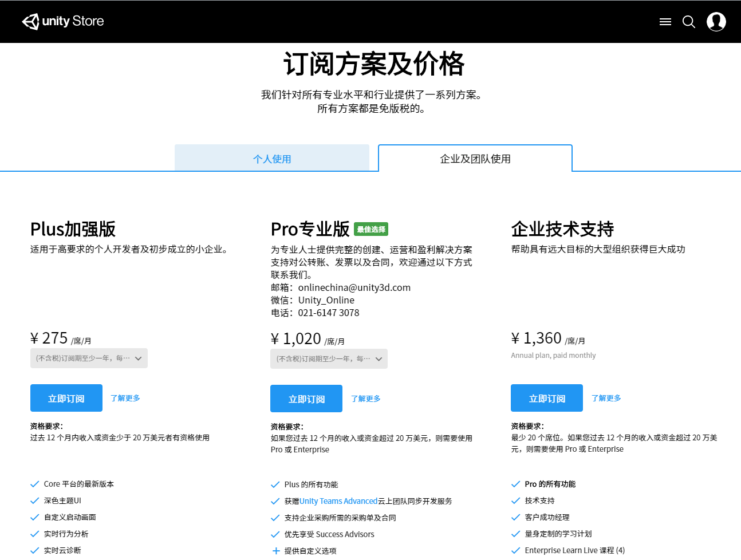Open the Plus plan subscription term dropdown
Viewport: 741px width, 560px height.
click(89, 358)
